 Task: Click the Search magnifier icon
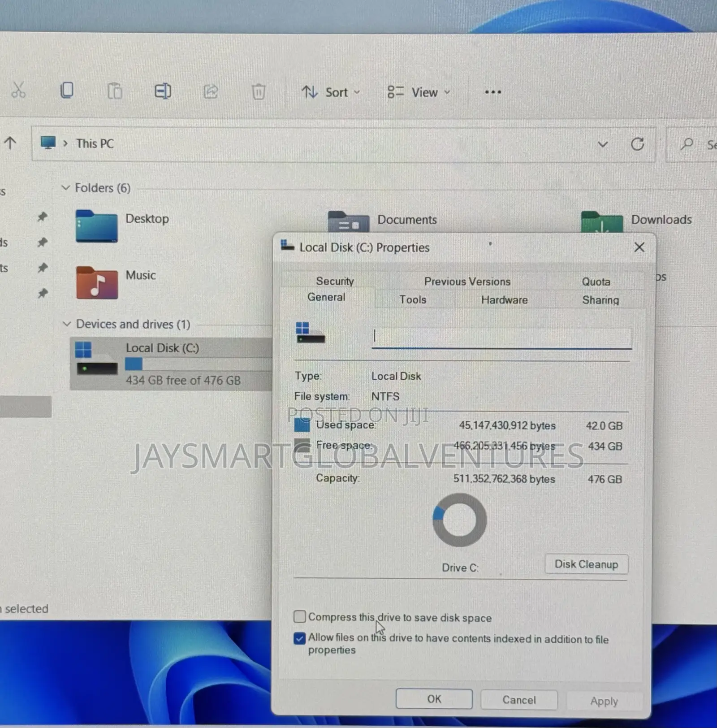[687, 144]
